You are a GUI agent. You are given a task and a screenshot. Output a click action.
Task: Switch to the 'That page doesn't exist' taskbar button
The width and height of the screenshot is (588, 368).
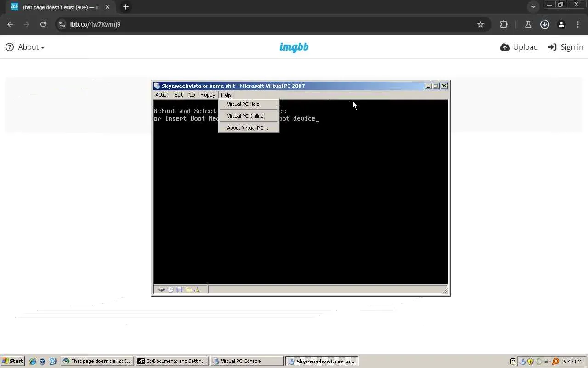(x=98, y=362)
